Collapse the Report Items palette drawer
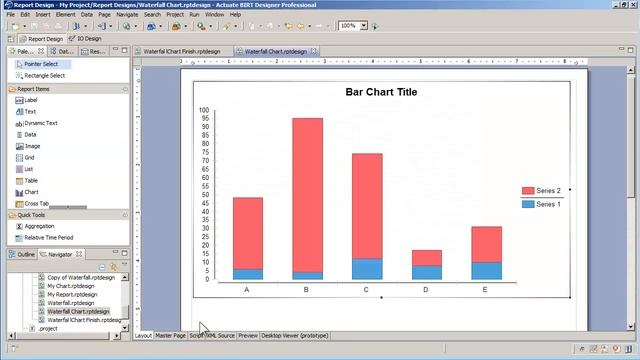This screenshot has width=640, height=360. [125, 89]
